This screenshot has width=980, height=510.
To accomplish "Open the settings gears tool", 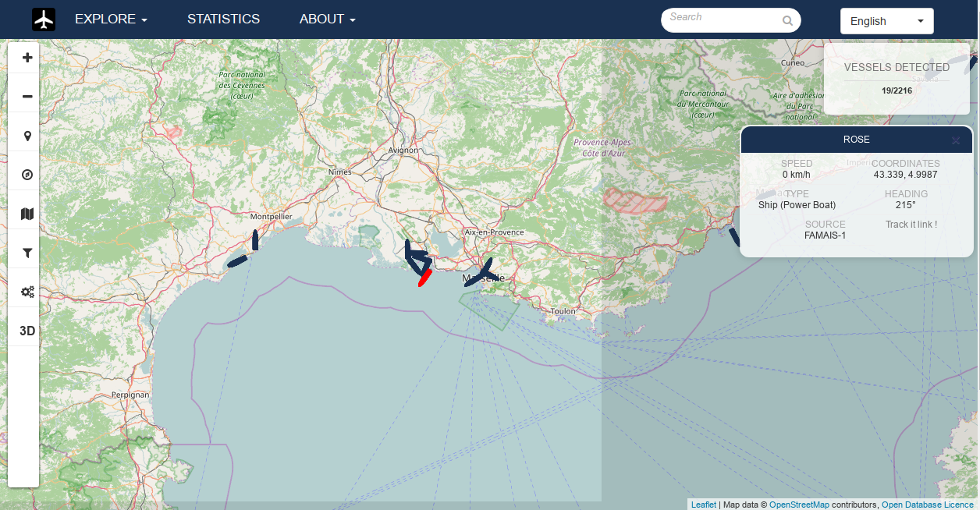I will tap(26, 291).
